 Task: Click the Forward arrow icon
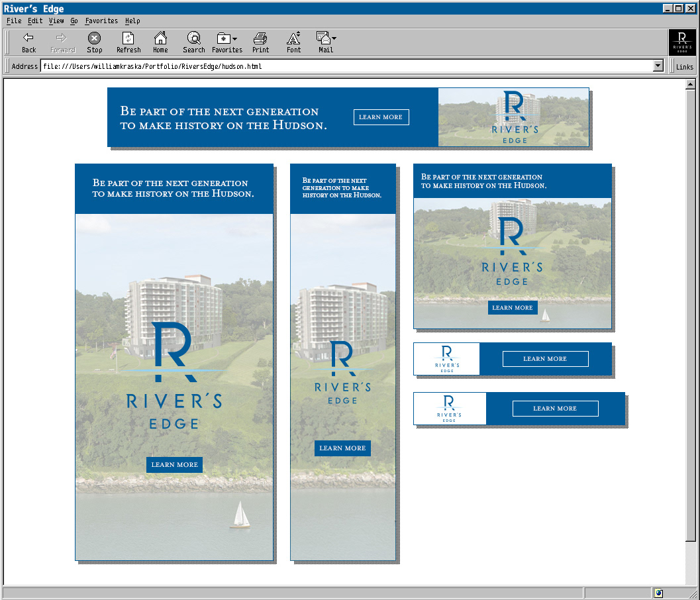62,38
